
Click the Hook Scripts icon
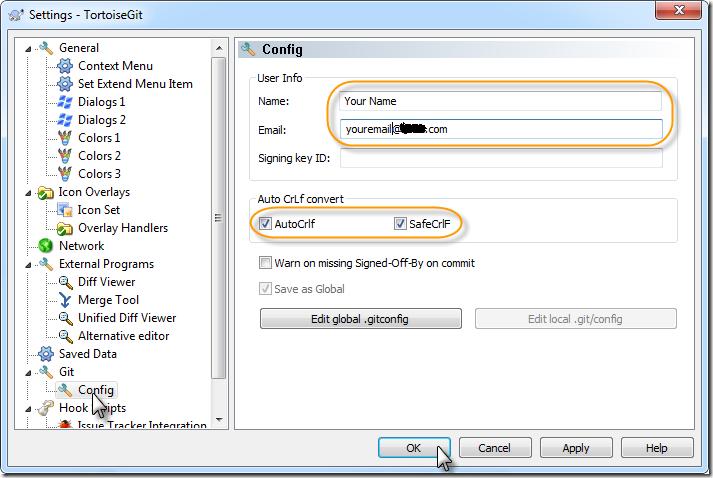click(45, 408)
